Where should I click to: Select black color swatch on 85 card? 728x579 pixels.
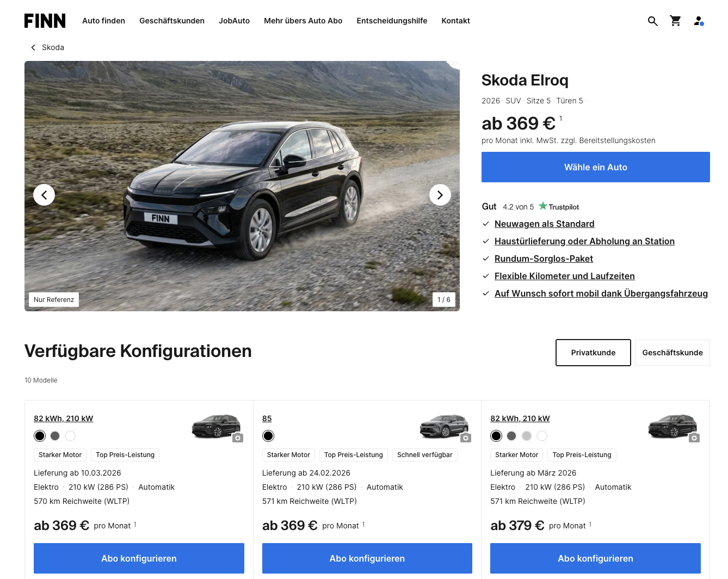pyautogui.click(x=268, y=436)
